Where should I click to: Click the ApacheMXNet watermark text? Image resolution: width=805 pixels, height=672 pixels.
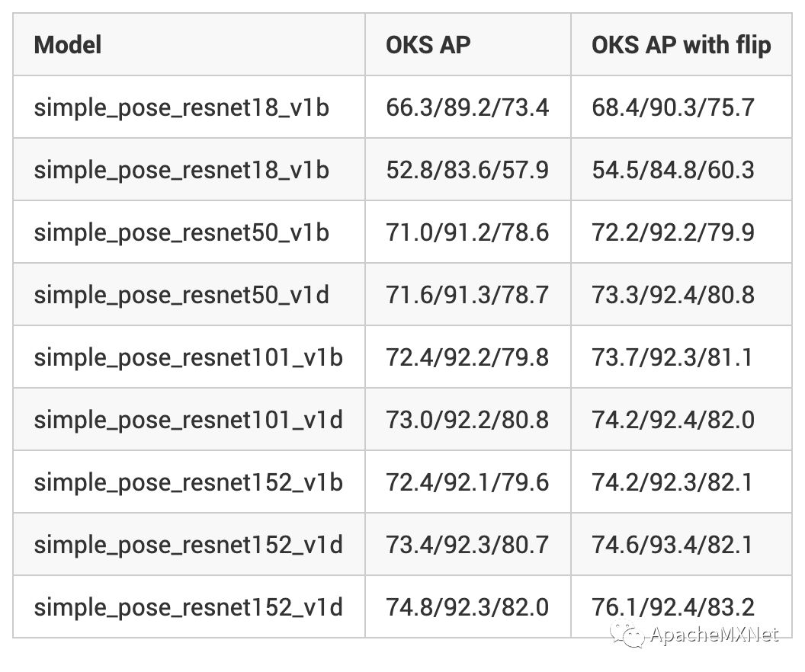[x=714, y=635]
